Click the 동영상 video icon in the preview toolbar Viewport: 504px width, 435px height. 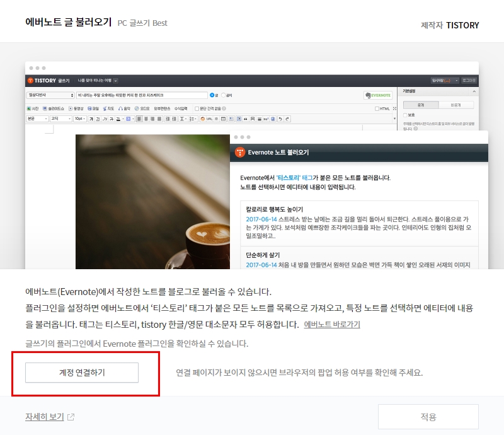pos(71,108)
